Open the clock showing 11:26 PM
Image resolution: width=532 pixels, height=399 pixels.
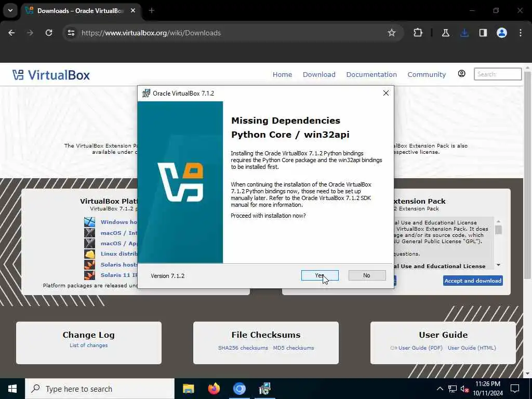point(488,389)
